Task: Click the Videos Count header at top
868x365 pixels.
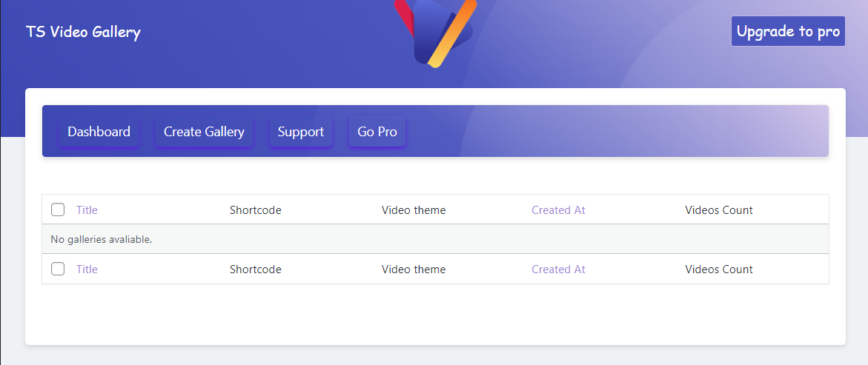Action: [718, 210]
